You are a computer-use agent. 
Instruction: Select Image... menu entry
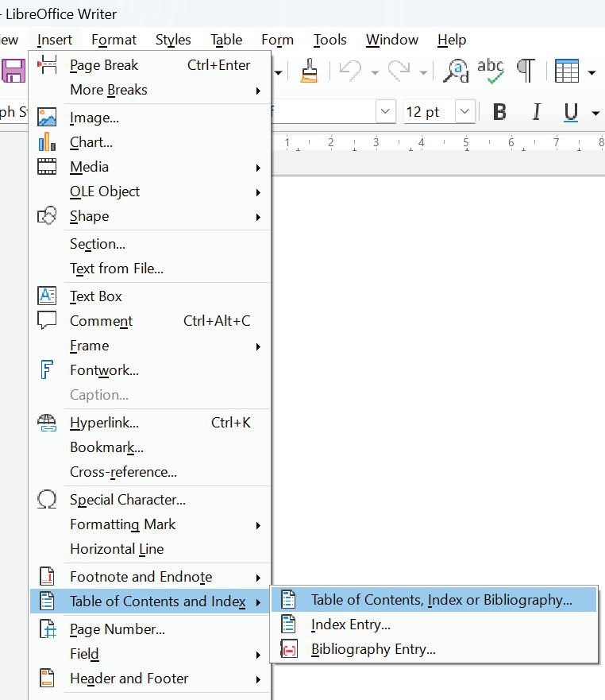pyautogui.click(x=150, y=118)
